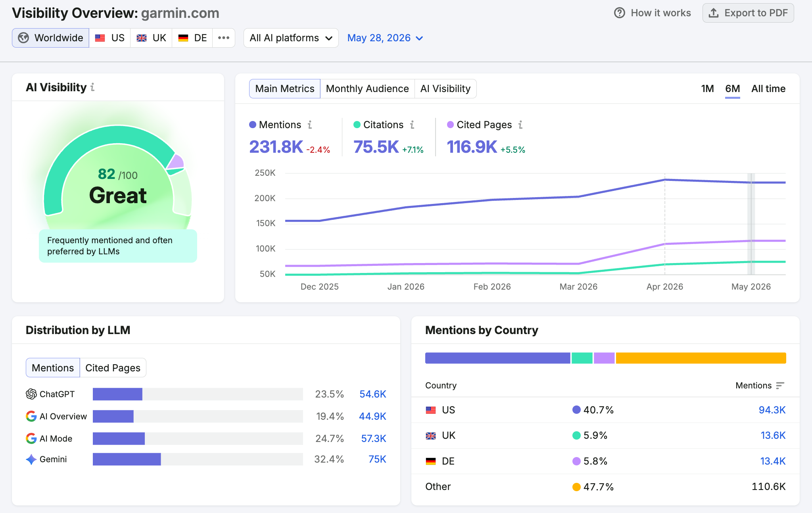This screenshot has height=513, width=812.
Task: Click the Cited Pages 116.9K value
Action: (472, 147)
